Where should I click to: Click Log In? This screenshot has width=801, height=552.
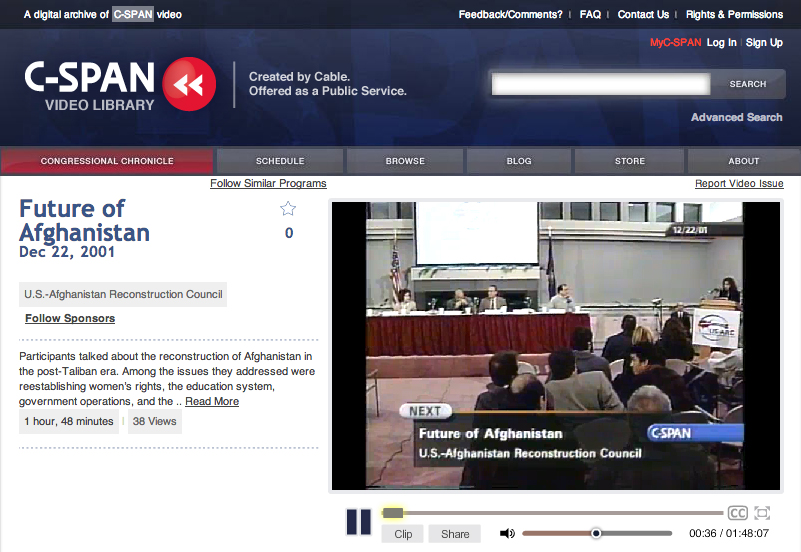(x=721, y=42)
